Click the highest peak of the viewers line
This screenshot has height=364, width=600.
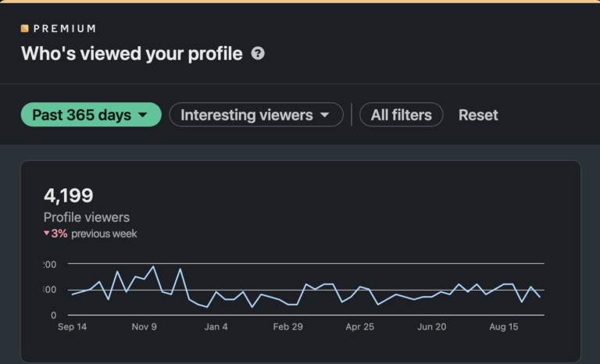pos(153,267)
